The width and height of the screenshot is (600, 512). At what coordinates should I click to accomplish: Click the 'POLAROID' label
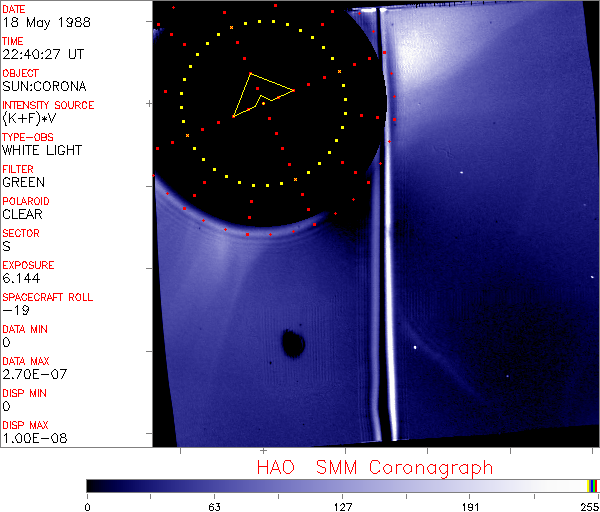click(26, 201)
